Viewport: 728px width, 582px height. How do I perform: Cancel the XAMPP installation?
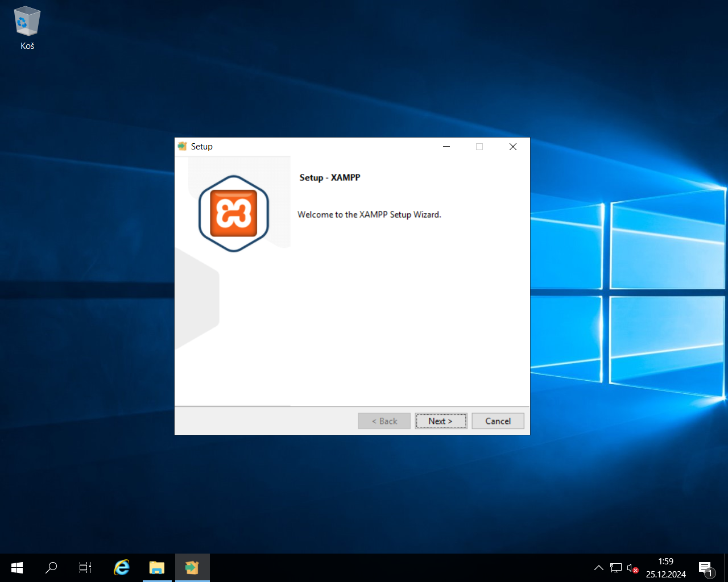498,421
